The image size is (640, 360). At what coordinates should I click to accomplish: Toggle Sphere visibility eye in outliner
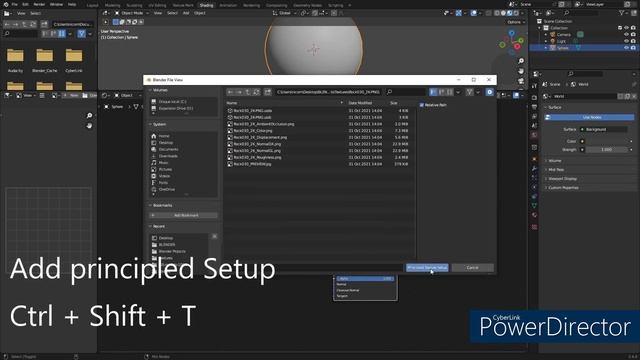click(626, 48)
